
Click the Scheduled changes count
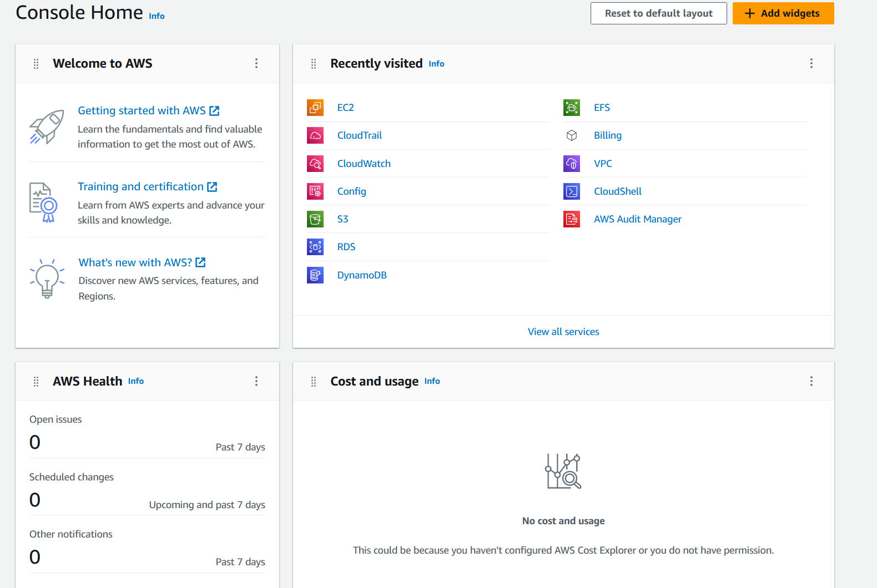35,500
